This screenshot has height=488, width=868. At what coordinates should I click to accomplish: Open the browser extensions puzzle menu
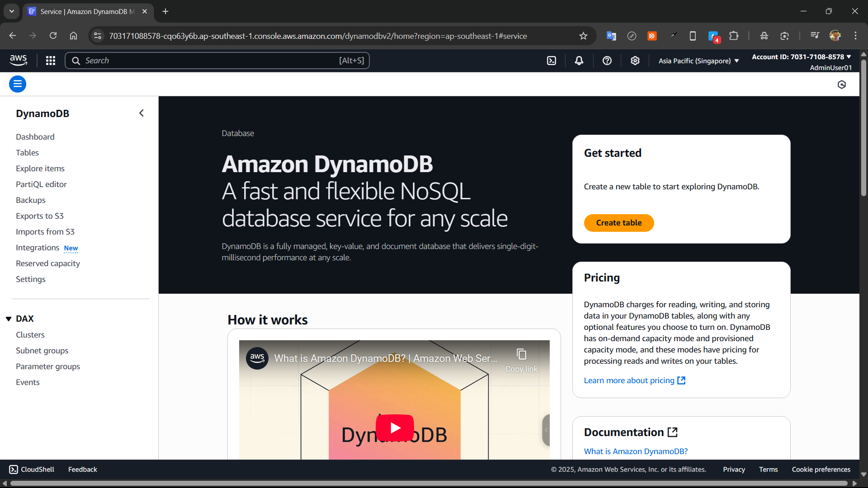[734, 36]
